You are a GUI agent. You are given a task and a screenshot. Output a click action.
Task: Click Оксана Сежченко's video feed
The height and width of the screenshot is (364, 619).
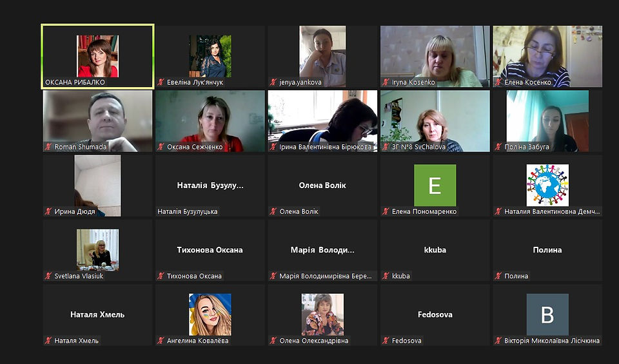point(210,121)
